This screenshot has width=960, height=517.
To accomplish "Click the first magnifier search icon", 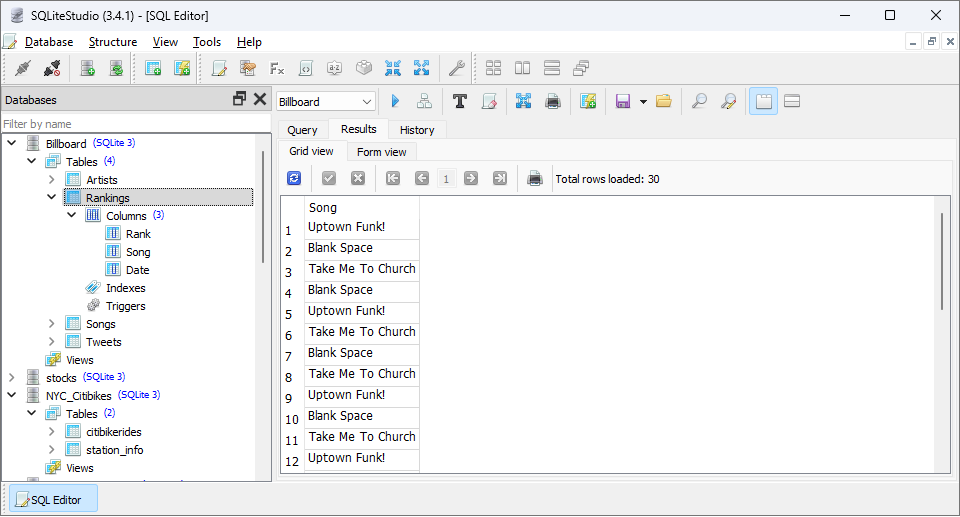I will click(x=699, y=101).
